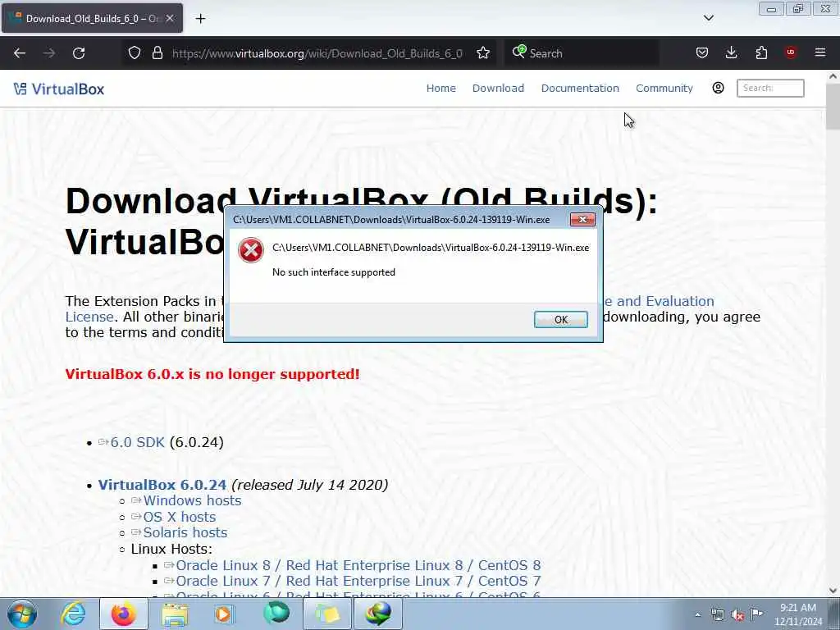Open the green sticky notes taskbar item
Screen dimensions: 840x630
coord(327,614)
